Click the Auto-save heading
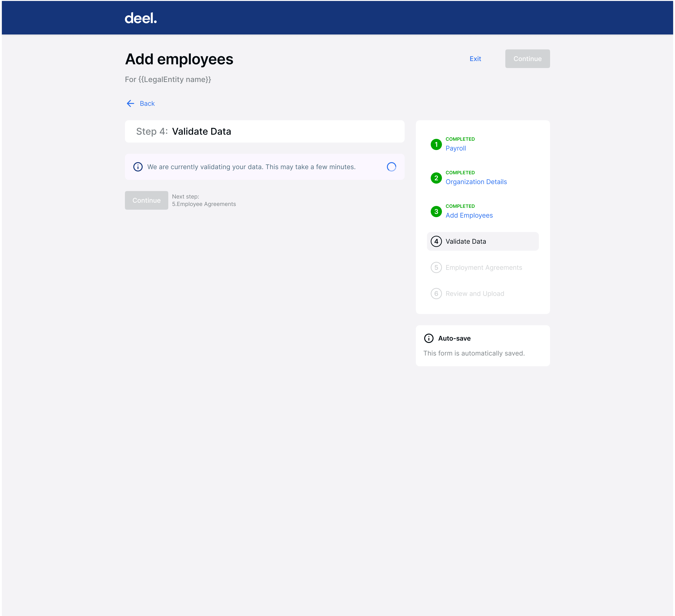Image resolution: width=675 pixels, height=616 pixels. (454, 338)
